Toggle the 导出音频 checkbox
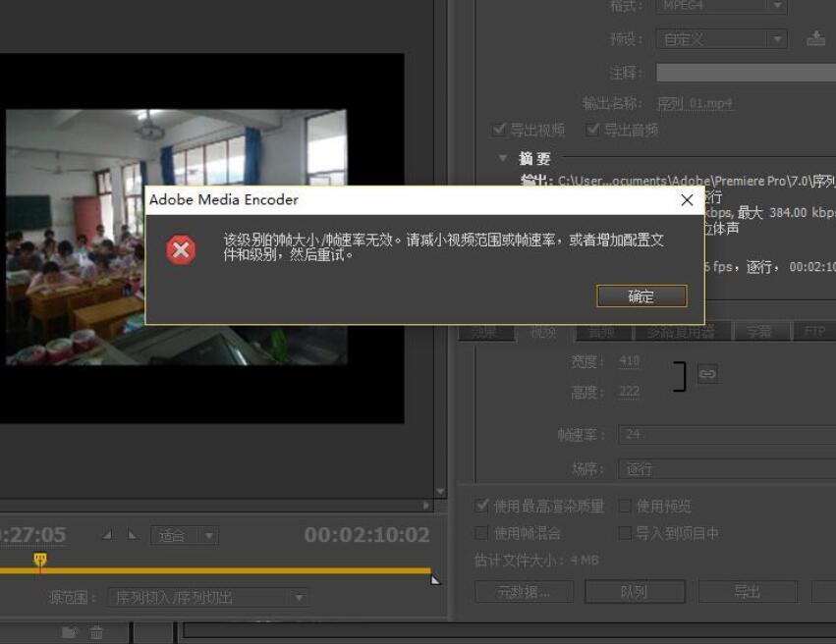 592,129
